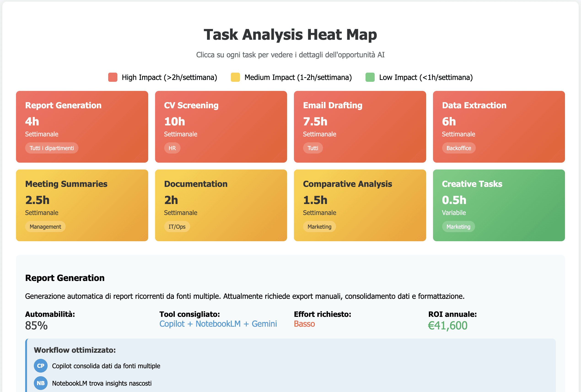
Task: Open the Email Drafting card details
Action: tap(360, 127)
